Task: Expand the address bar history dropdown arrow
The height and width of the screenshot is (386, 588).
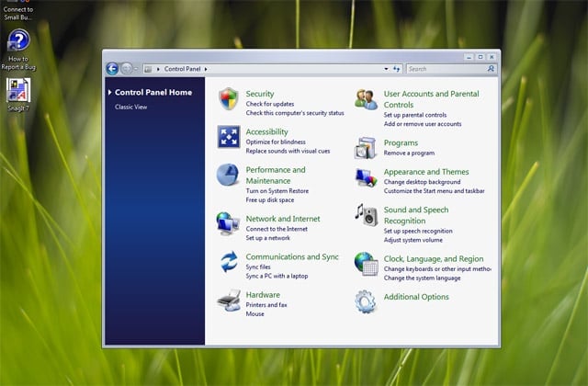Action: click(x=386, y=69)
